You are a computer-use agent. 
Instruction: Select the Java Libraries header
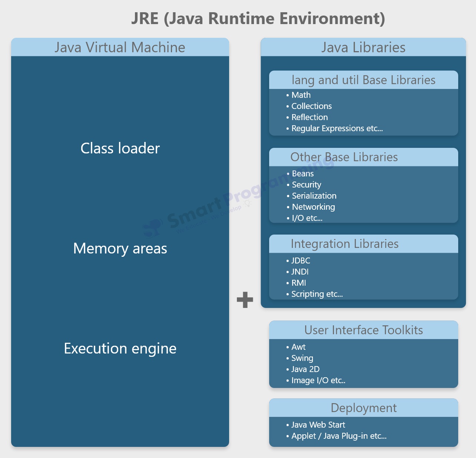click(x=363, y=47)
